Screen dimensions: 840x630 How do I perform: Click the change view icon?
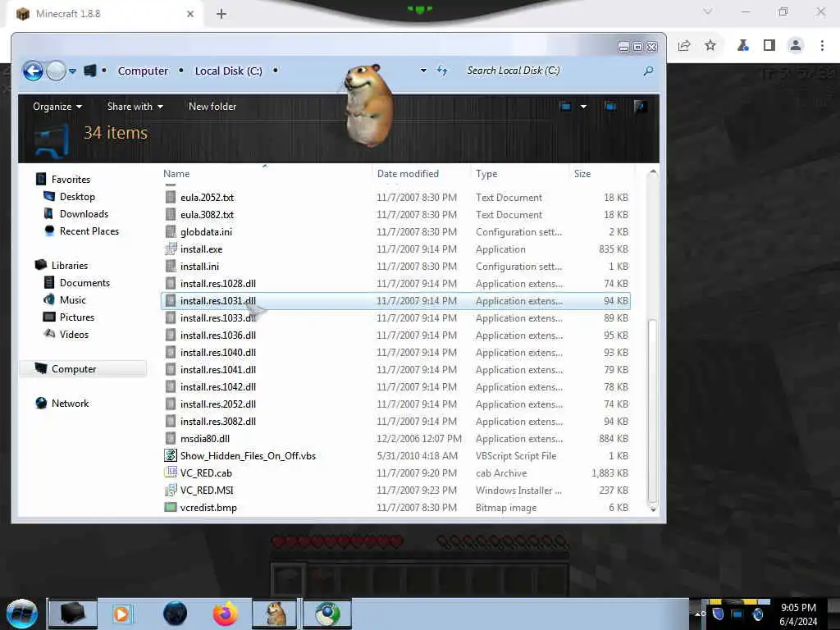[565, 107]
